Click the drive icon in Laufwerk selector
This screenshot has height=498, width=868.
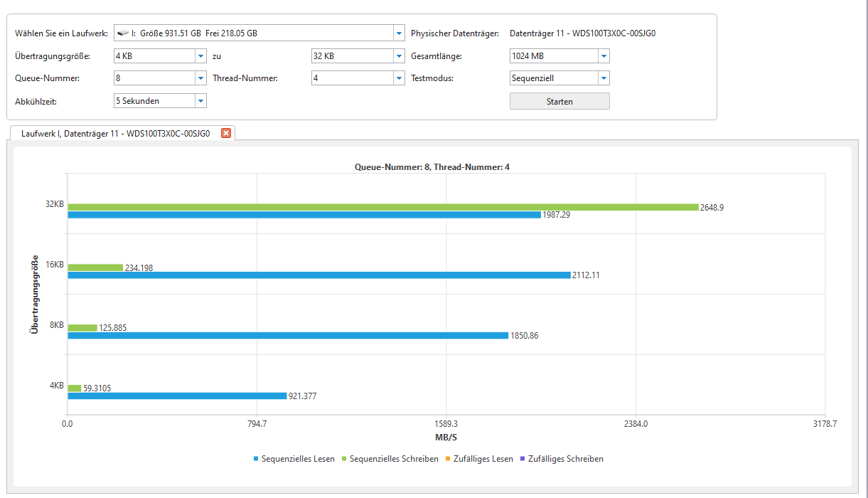point(123,33)
